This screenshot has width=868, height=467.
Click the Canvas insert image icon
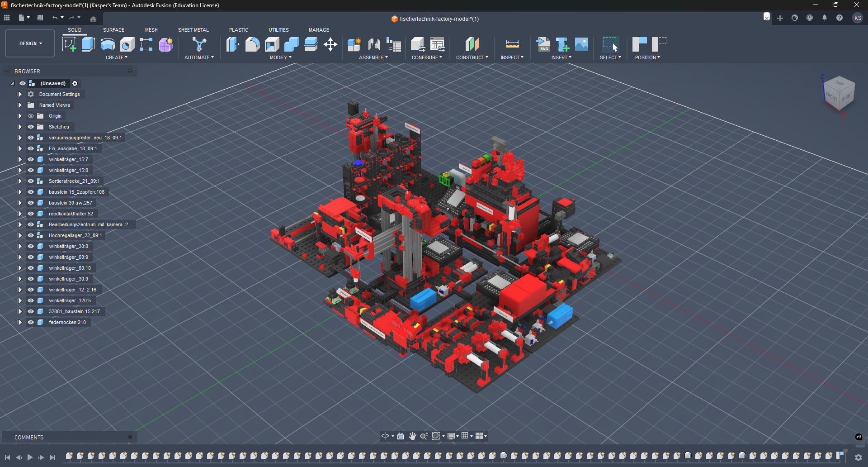[x=581, y=45]
